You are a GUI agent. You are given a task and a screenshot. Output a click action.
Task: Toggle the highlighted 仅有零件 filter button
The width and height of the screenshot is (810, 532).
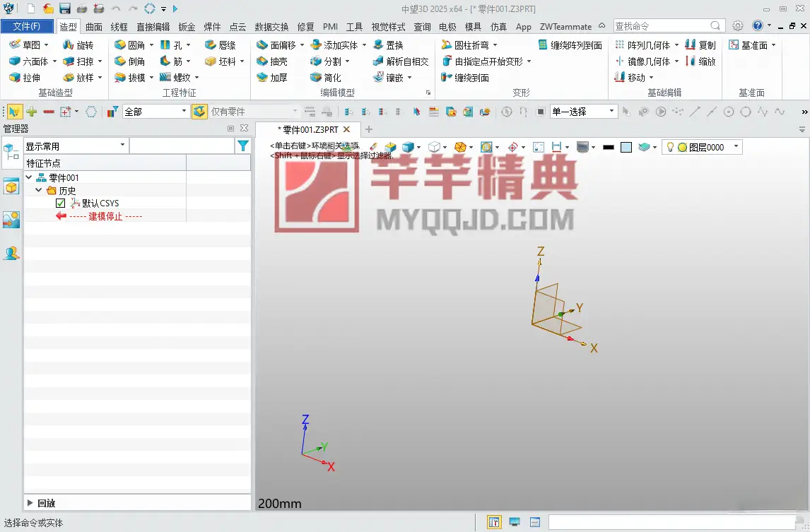[199, 112]
